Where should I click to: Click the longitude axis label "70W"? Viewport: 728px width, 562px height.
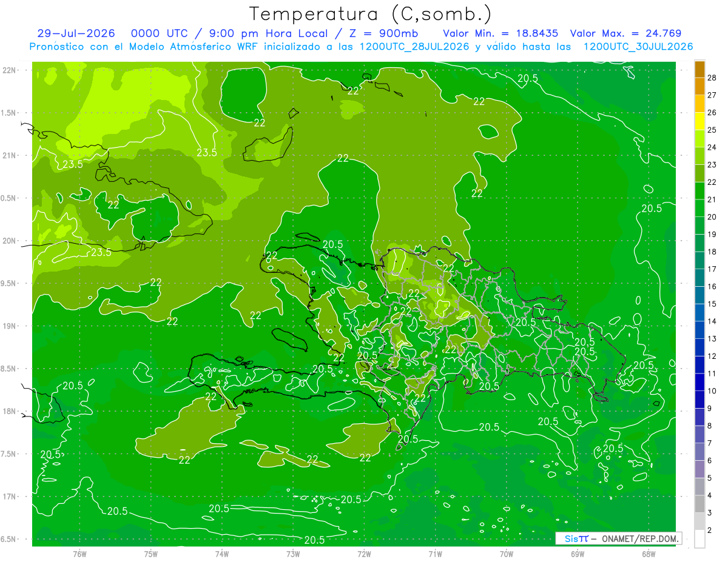(x=507, y=554)
